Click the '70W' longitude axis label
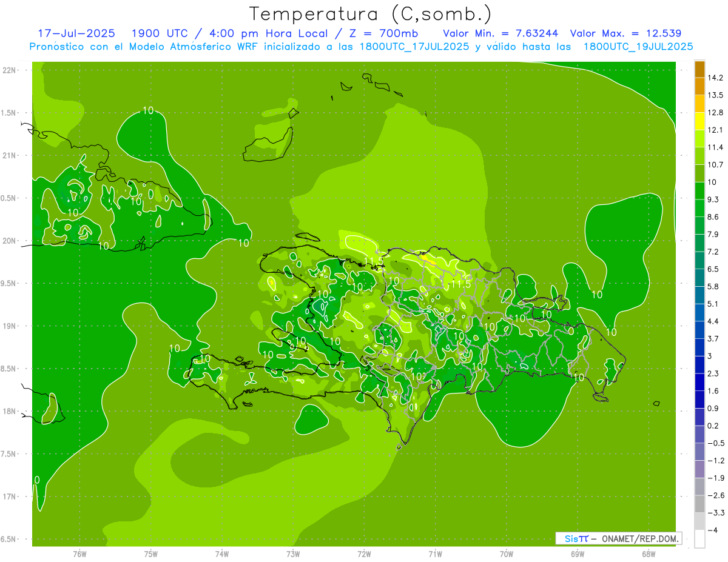The height and width of the screenshot is (562, 728). pyautogui.click(x=507, y=554)
